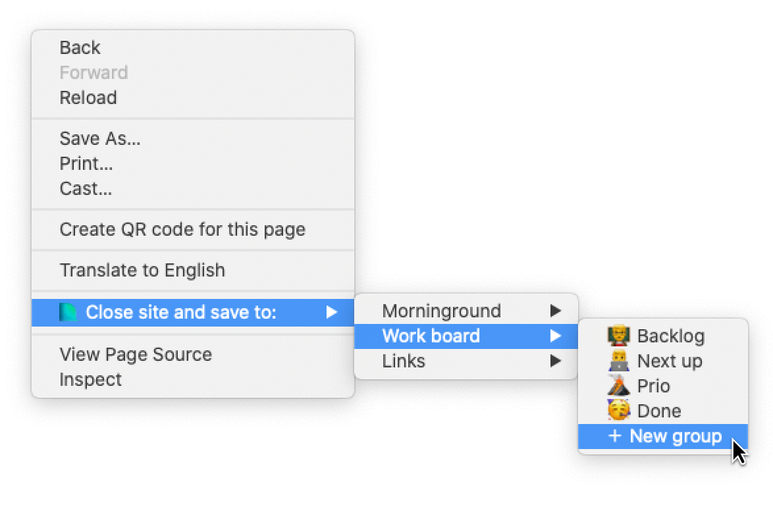Click arrow next to Close site and save to
Image resolution: width=773 pixels, height=532 pixels.
coord(332,312)
